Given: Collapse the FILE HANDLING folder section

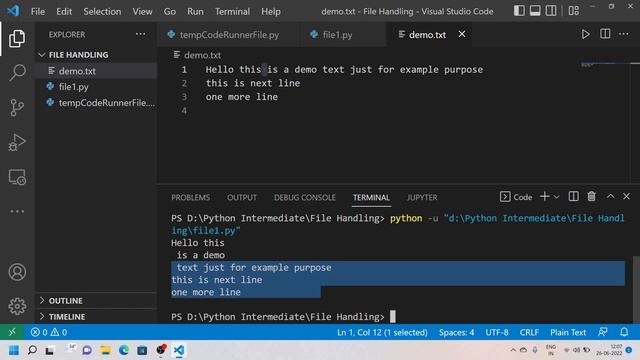Looking at the screenshot, I should click(x=96, y=55).
